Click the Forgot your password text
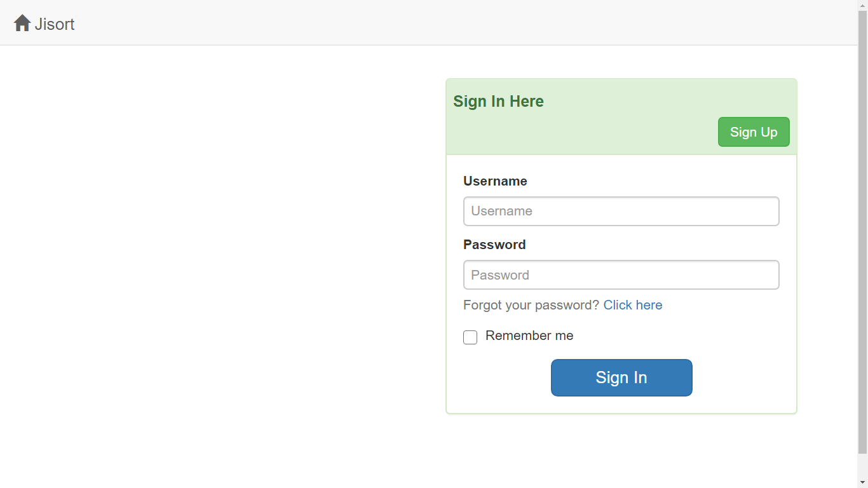This screenshot has width=868, height=488. pyautogui.click(x=531, y=305)
